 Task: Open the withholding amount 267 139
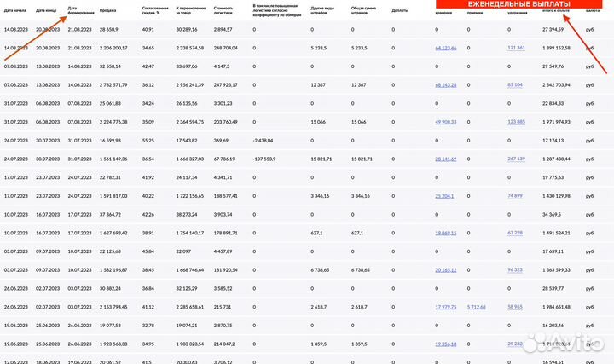coord(516,159)
